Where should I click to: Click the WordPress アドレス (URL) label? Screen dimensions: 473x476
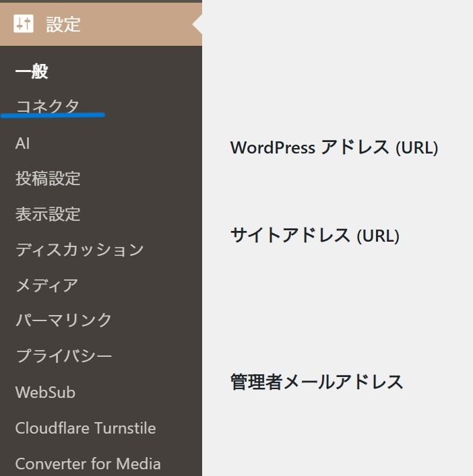[334, 148]
